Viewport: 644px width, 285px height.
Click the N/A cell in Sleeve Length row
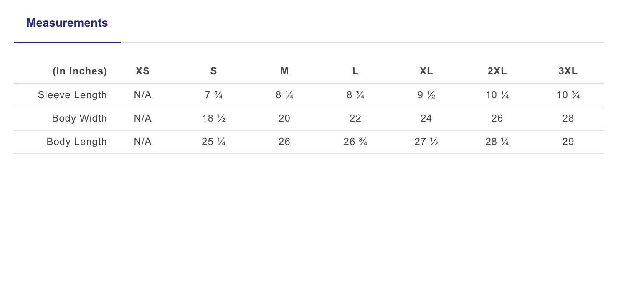coord(142,95)
